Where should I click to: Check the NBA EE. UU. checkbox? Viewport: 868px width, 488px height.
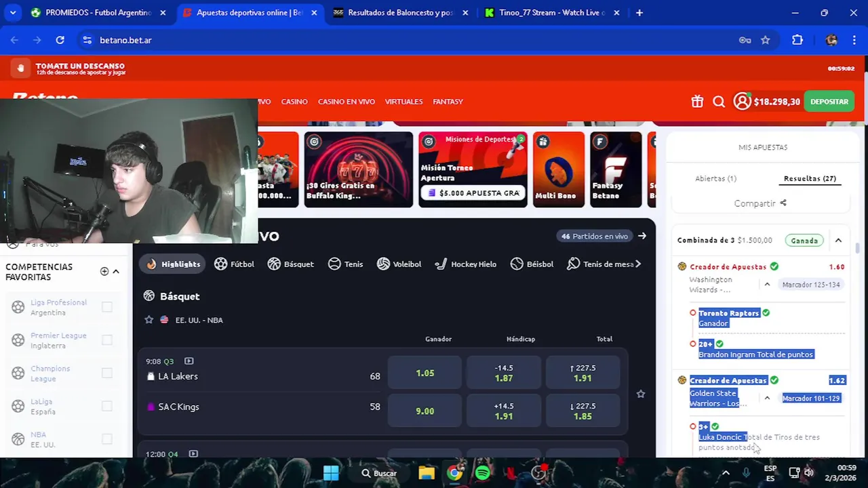click(107, 439)
